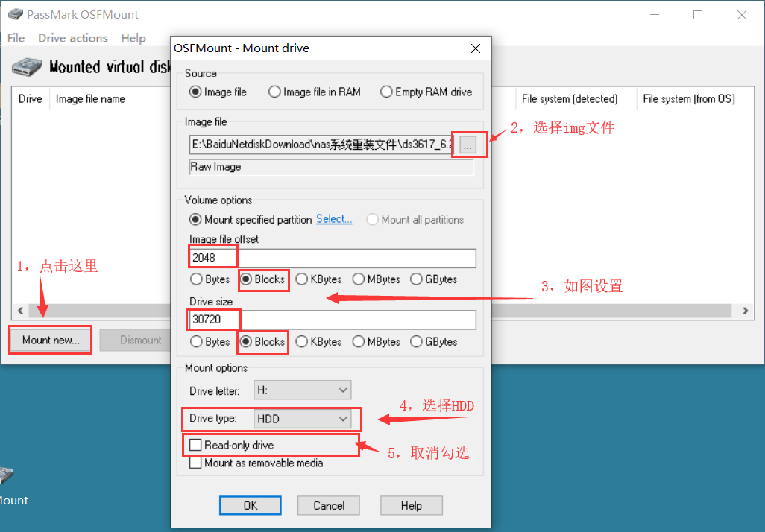Screen dimensions: 765x532
Task: Open the File menu
Action: click(15, 38)
